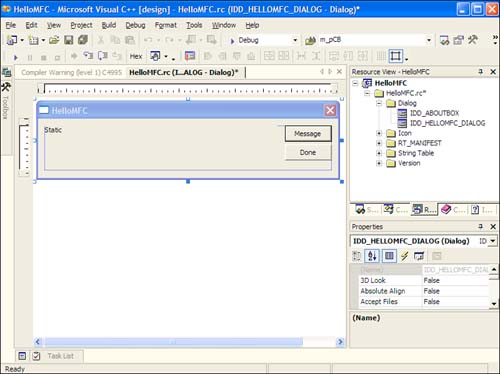The image size is (500, 374).
Task: Click the horizontal scrollbar right arrow
Action: point(340,342)
